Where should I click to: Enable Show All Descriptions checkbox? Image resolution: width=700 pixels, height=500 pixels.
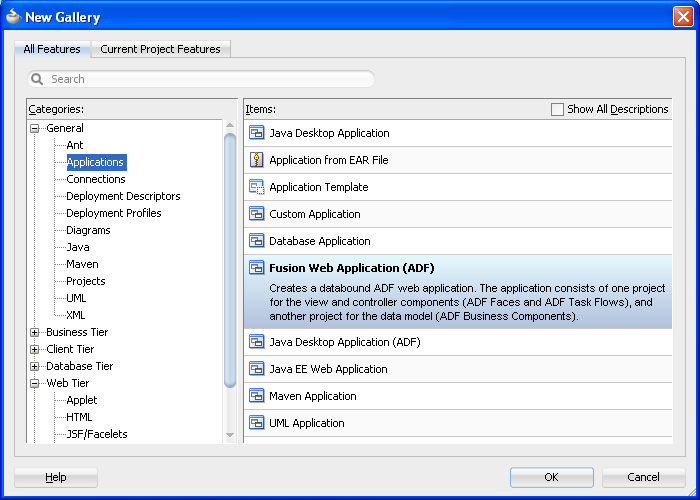click(x=557, y=109)
